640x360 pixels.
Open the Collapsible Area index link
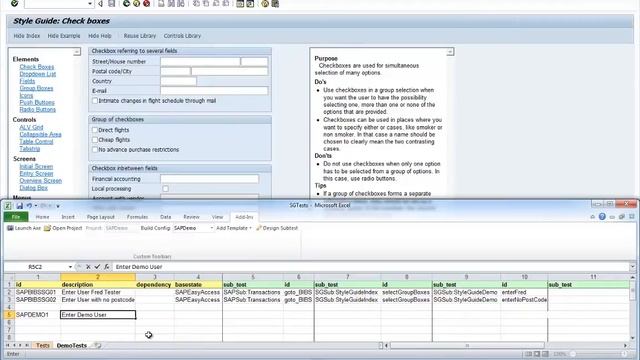tap(40, 134)
